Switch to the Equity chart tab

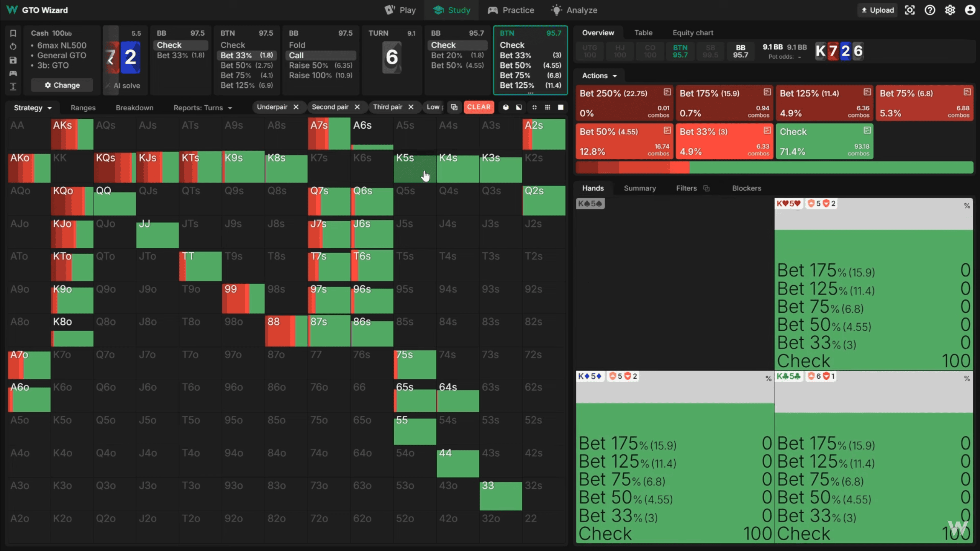[693, 33]
